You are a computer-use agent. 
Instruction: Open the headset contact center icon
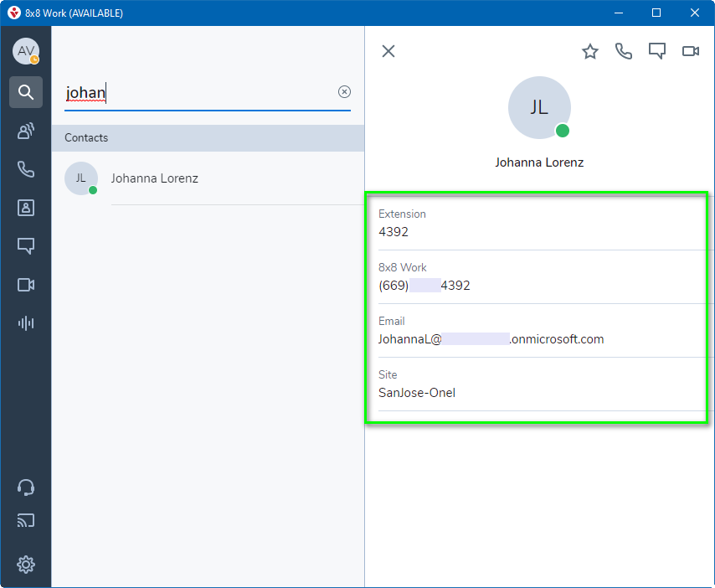tap(26, 487)
